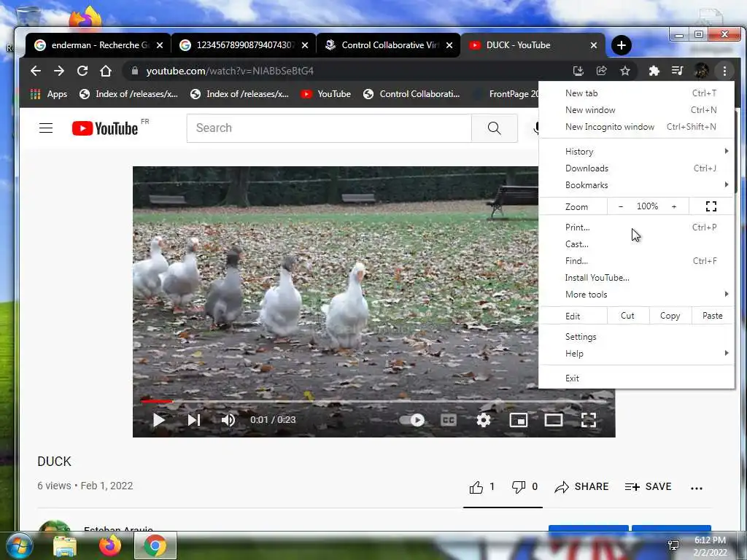Open Apps bookmark shortcut
747x560 pixels.
pyautogui.click(x=49, y=94)
